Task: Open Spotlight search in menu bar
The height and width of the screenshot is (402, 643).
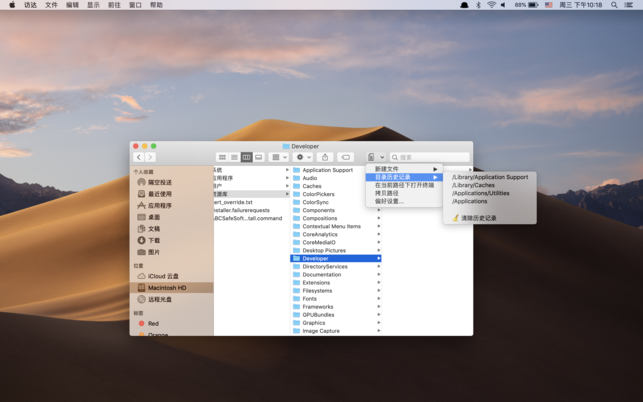Action: [x=614, y=5]
